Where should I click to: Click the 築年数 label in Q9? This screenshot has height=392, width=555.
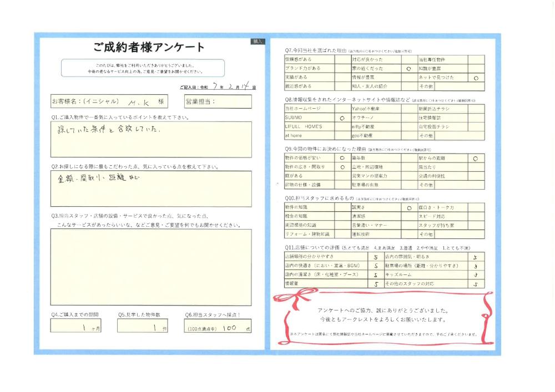point(359,158)
